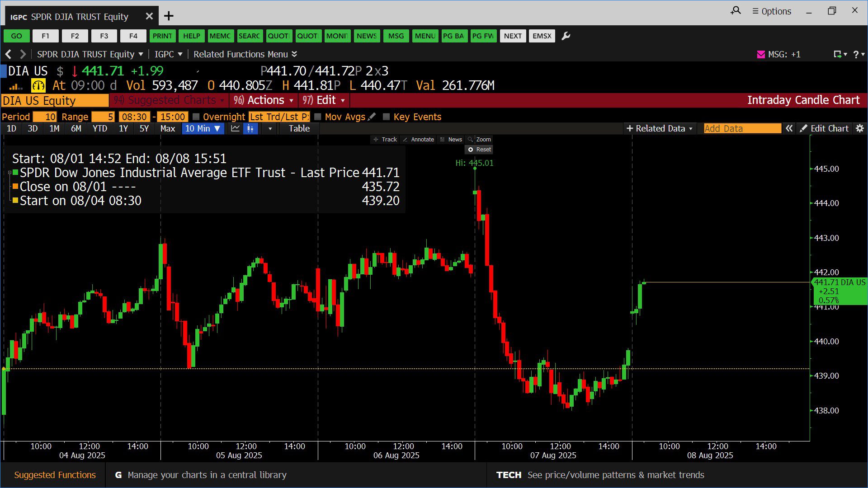Open the export window dropdown icon
Viewport: 868px width, 488px height.
840,54
